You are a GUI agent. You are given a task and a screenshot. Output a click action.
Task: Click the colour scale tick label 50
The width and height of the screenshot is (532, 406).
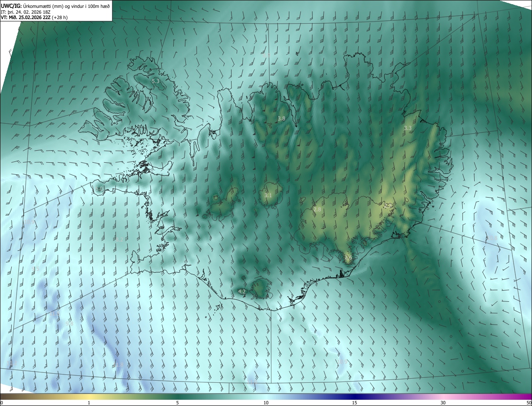tap(529, 403)
